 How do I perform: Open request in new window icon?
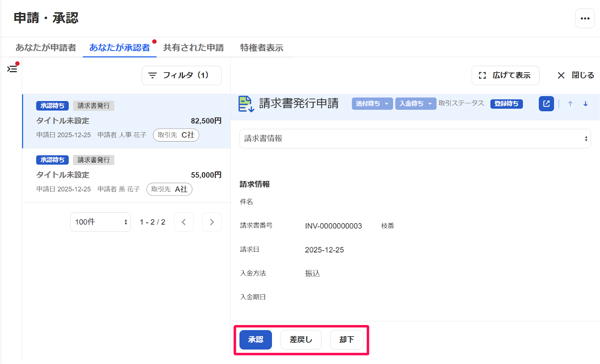[546, 104]
